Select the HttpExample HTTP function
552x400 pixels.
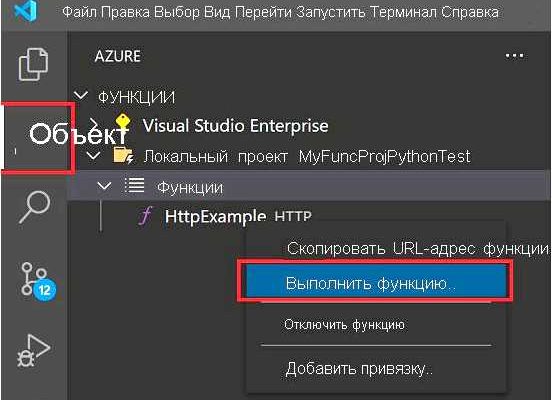pyautogui.click(x=238, y=216)
